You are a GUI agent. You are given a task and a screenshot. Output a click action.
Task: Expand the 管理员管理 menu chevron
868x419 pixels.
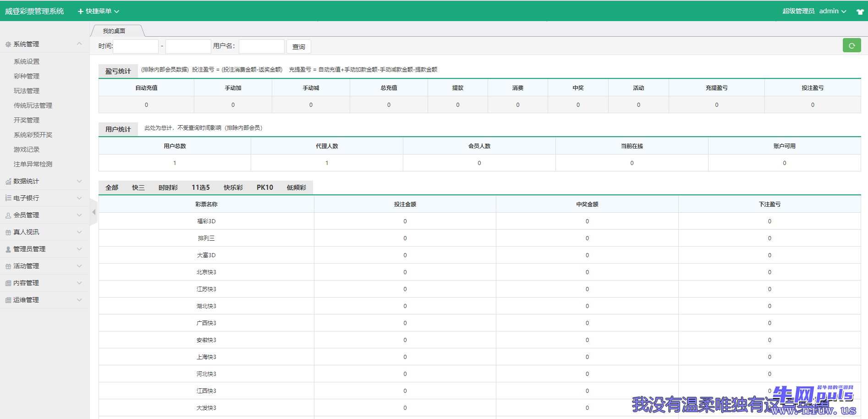(x=79, y=249)
